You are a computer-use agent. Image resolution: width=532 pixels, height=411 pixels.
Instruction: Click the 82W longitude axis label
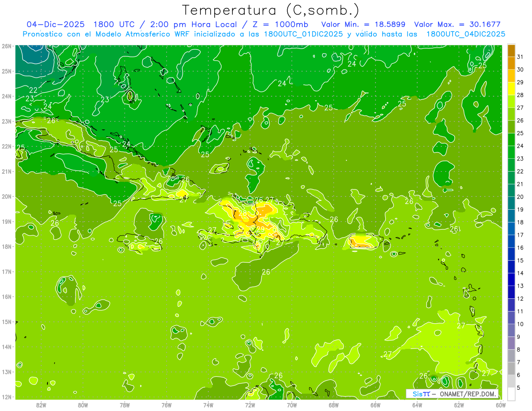(x=41, y=405)
